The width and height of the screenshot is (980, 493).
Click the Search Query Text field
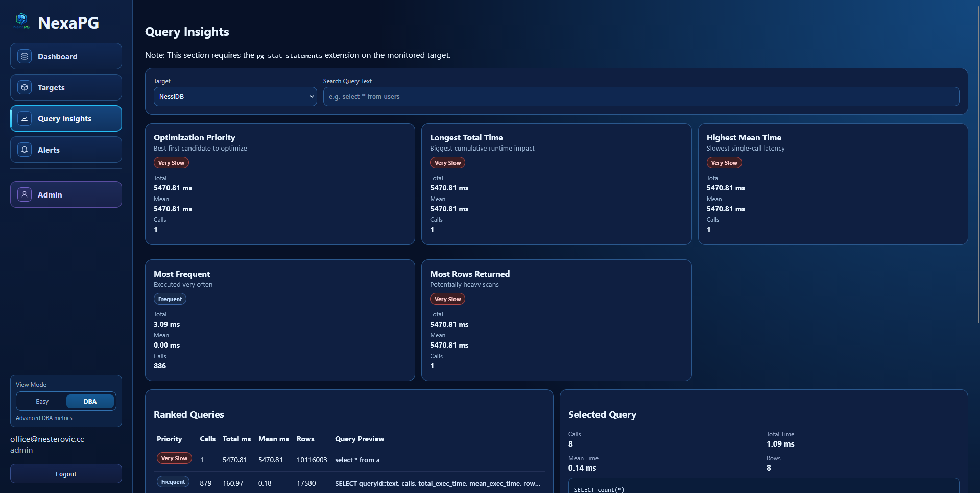(x=641, y=96)
